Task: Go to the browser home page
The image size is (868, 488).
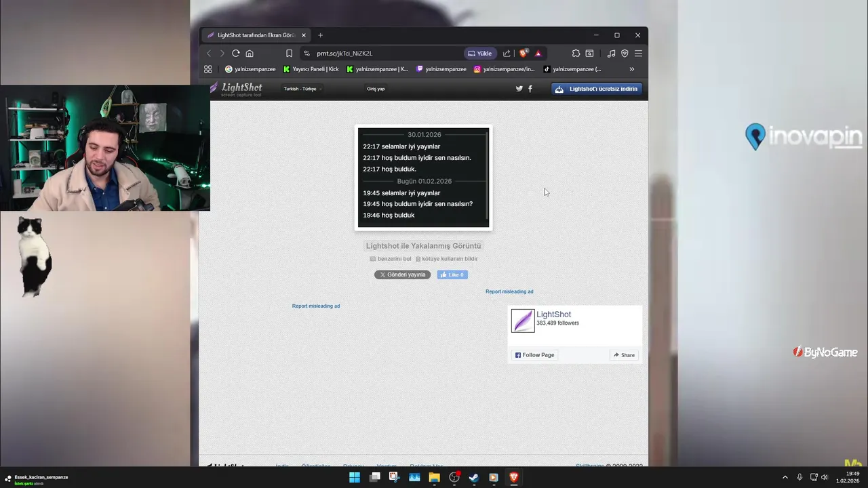Action: click(x=250, y=54)
